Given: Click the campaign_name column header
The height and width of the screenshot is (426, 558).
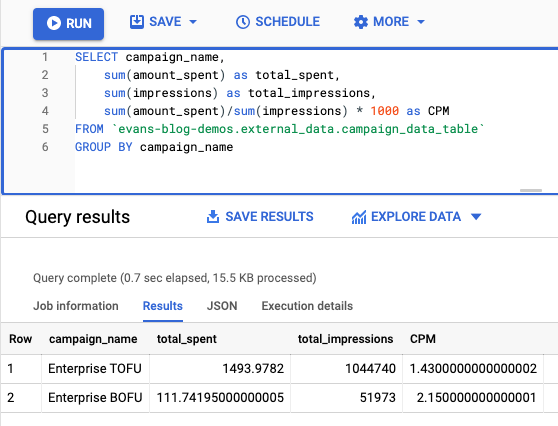Looking at the screenshot, I should (93, 339).
